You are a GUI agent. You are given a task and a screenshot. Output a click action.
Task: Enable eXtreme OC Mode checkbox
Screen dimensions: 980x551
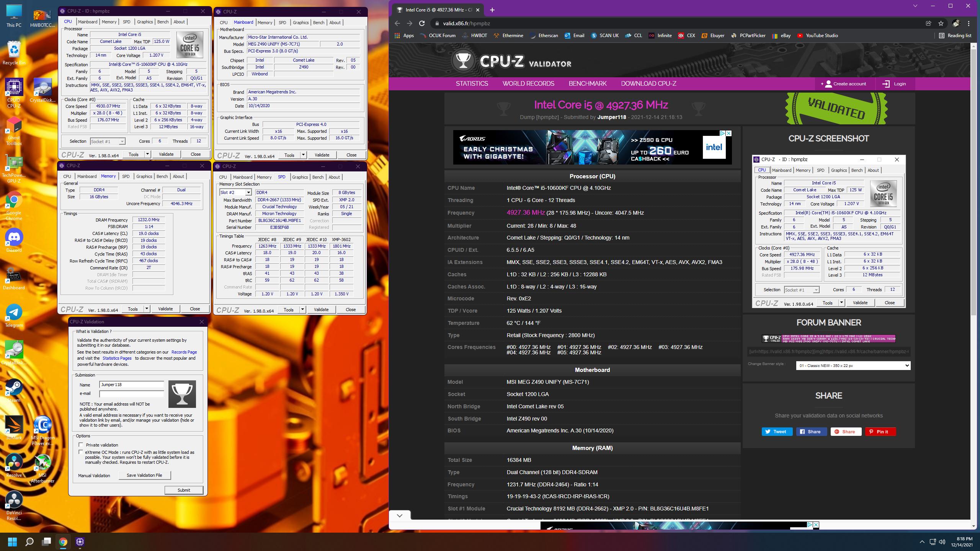click(81, 452)
